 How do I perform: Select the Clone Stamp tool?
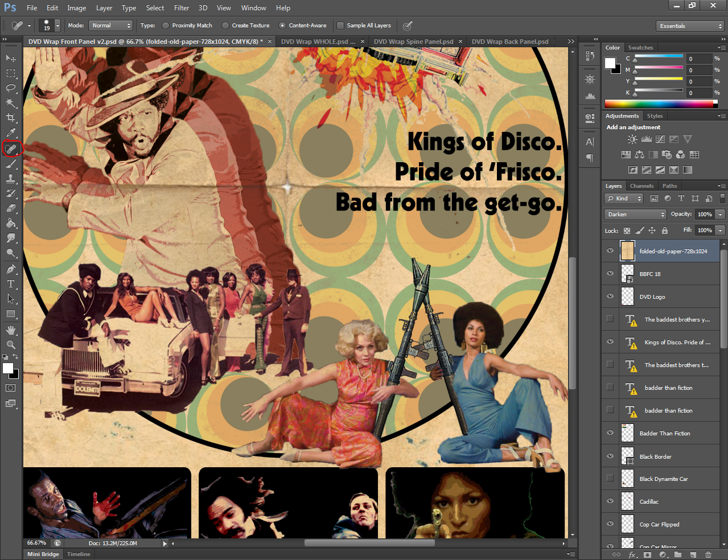point(11,179)
